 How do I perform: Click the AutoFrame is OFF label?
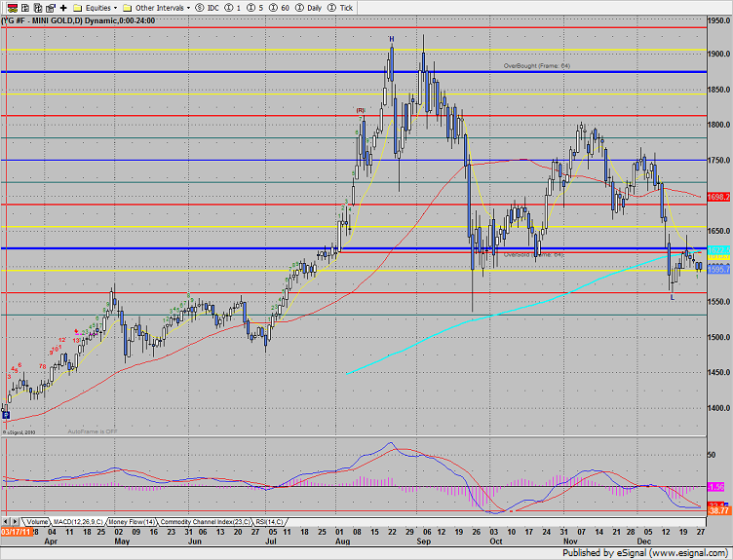[x=93, y=431]
